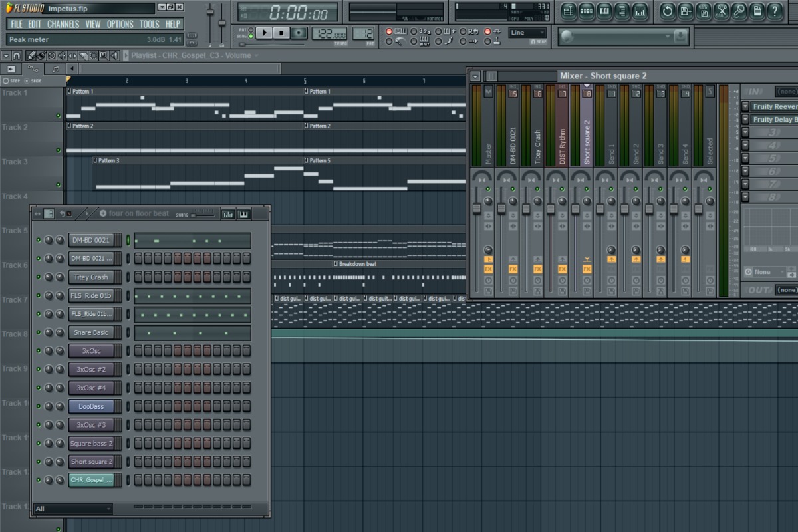Click the CHR_Gospel channel button
798x532 pixels.
tap(91, 480)
